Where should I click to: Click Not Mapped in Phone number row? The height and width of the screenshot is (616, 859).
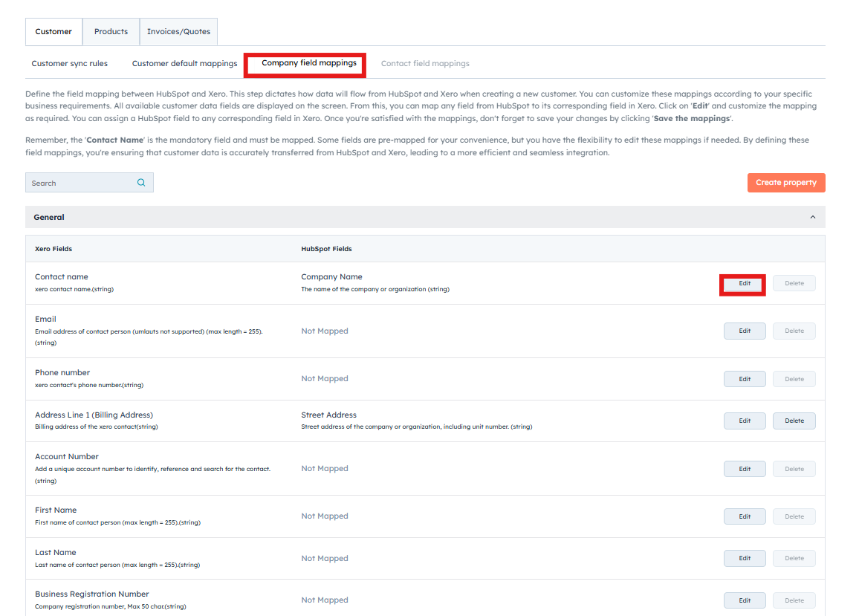click(324, 379)
